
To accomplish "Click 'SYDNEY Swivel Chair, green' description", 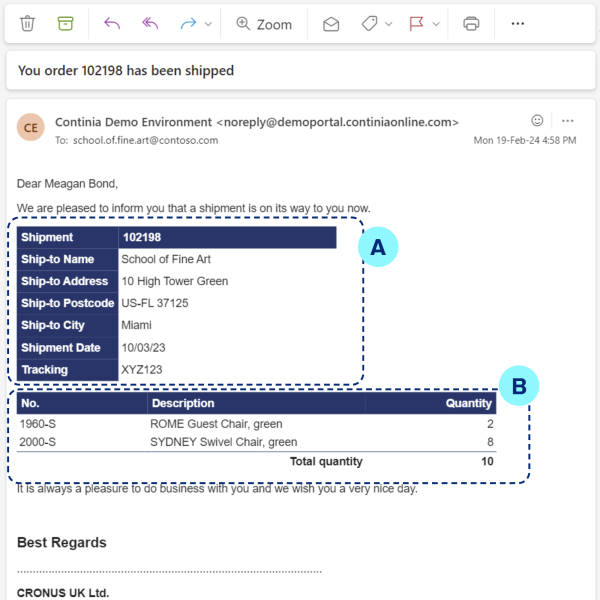I will coord(223,442).
